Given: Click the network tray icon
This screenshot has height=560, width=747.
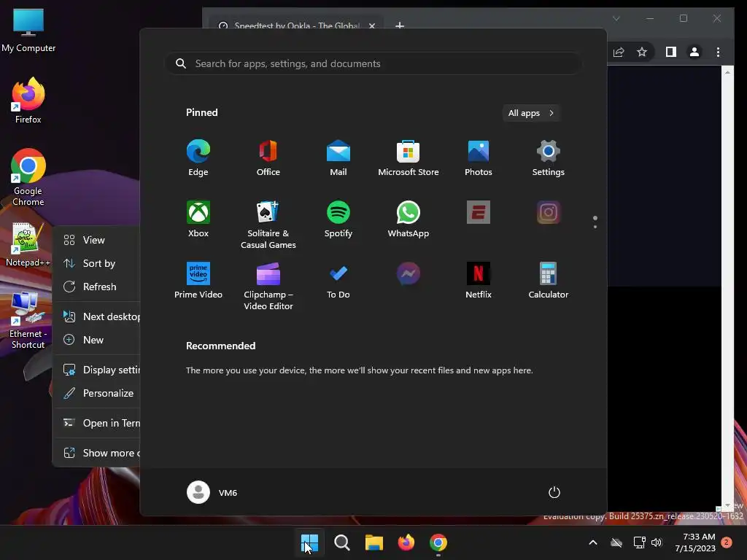Looking at the screenshot, I should pos(639,542).
